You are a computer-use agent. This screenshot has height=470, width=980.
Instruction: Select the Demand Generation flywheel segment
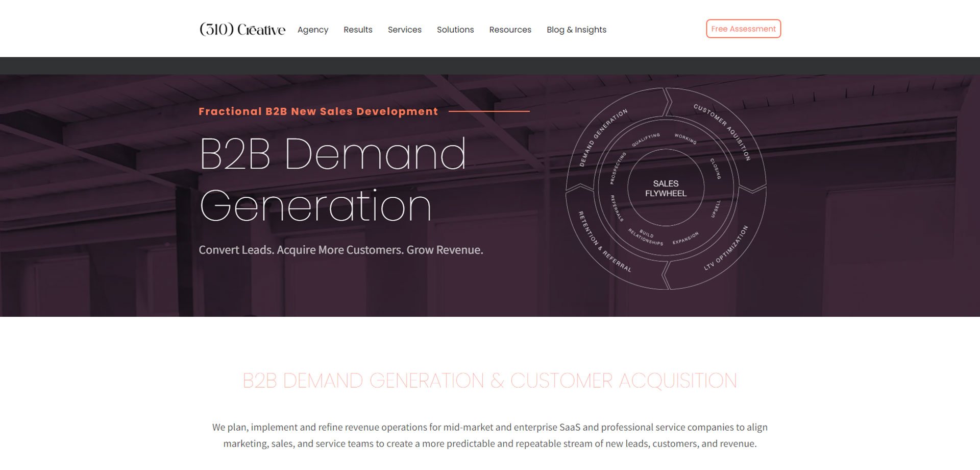[603, 137]
